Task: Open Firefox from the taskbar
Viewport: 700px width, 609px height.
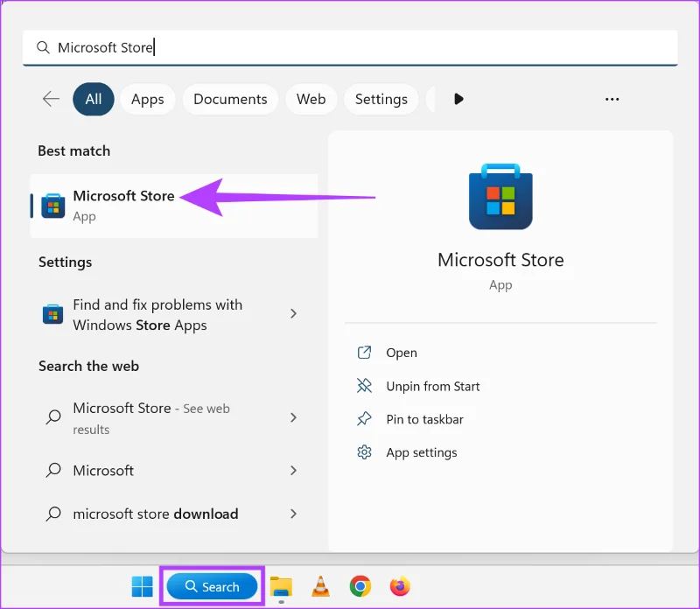Action: point(400,586)
